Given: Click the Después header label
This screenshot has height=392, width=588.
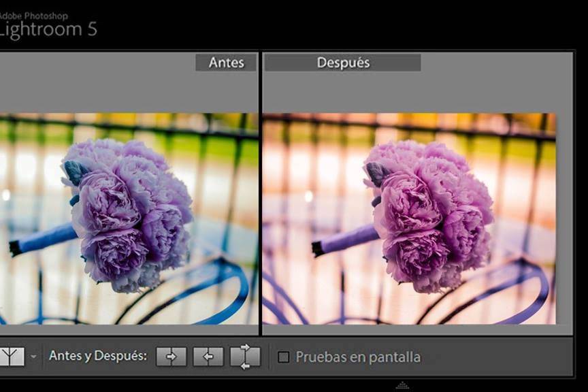Looking at the screenshot, I should tap(343, 62).
